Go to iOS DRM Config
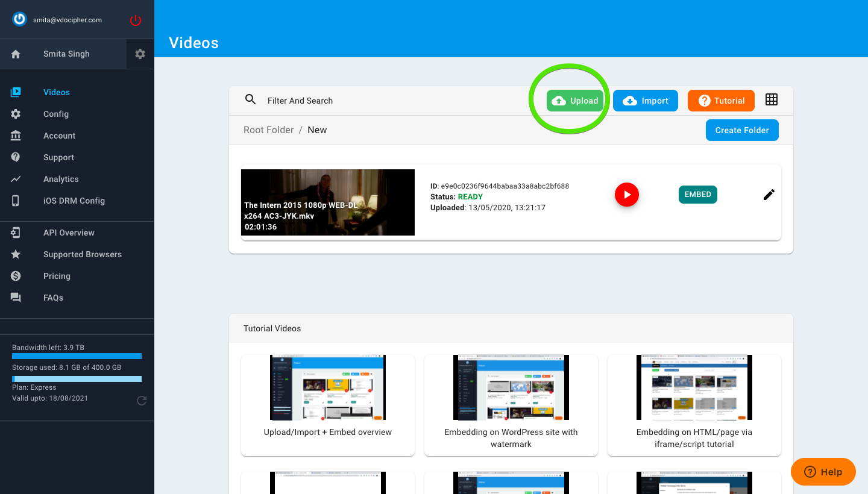 74,201
